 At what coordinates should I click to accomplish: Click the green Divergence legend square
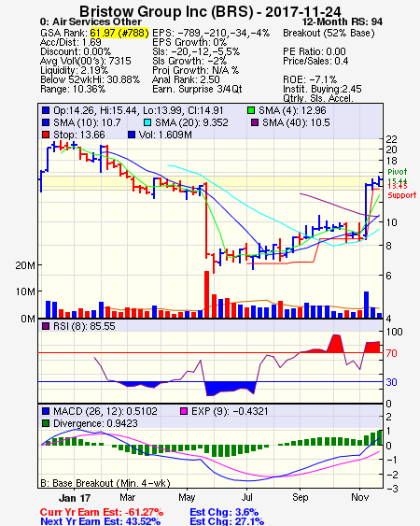46,423
